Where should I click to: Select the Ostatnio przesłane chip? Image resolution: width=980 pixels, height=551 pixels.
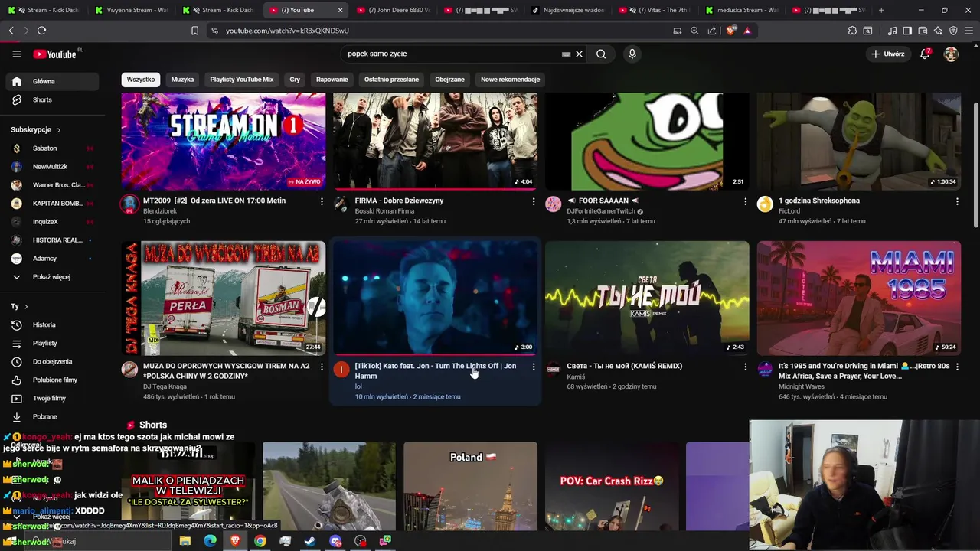[391, 80]
